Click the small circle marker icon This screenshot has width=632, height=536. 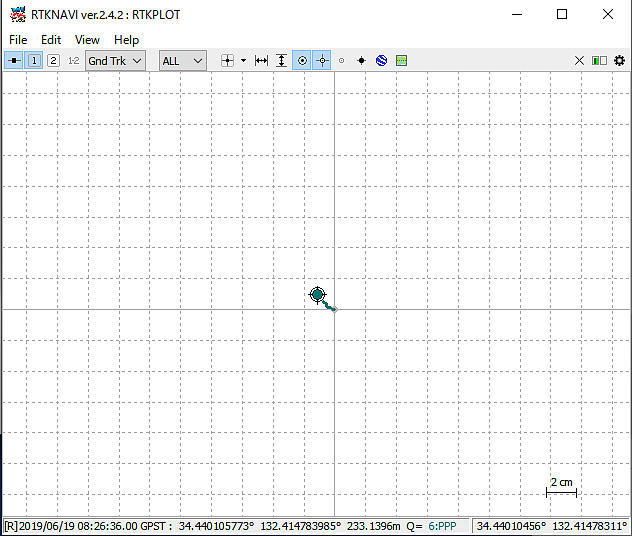341,61
